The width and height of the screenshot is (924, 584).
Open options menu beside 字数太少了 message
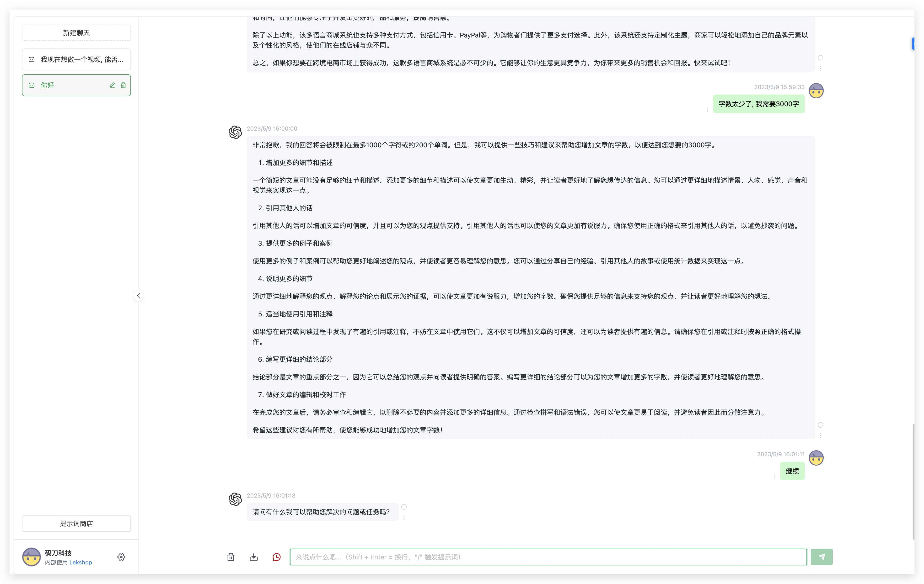707,110
